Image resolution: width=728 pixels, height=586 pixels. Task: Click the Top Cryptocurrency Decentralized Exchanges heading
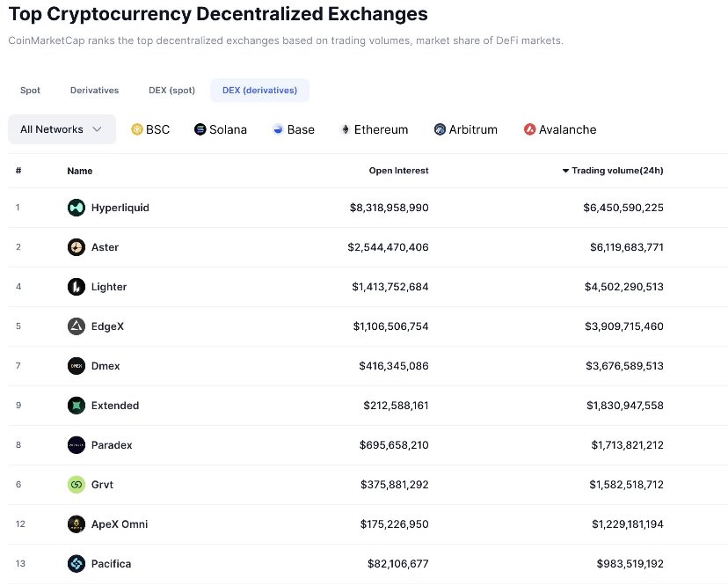click(x=218, y=14)
